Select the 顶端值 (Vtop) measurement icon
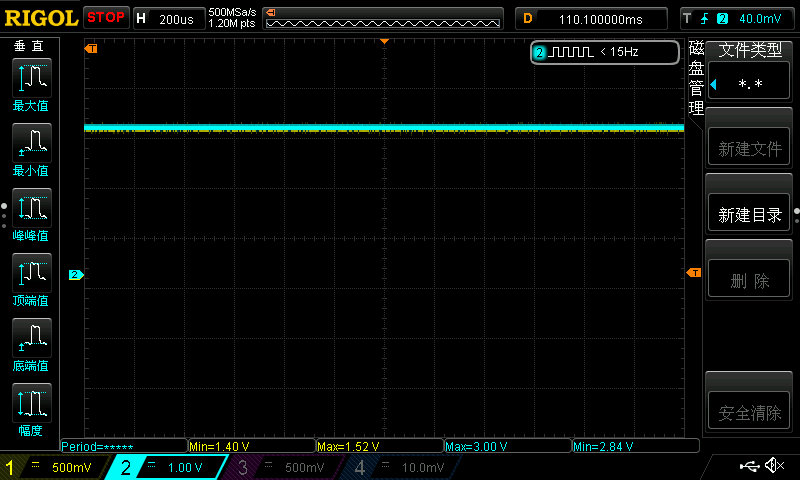Screen dimensions: 800x480 point(32,273)
